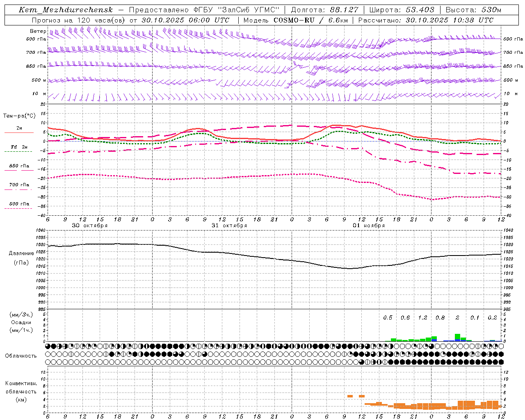This screenshot has height=420, width=525.
Task: Click the (мм/3ч.) units label
Action: coord(21,315)
